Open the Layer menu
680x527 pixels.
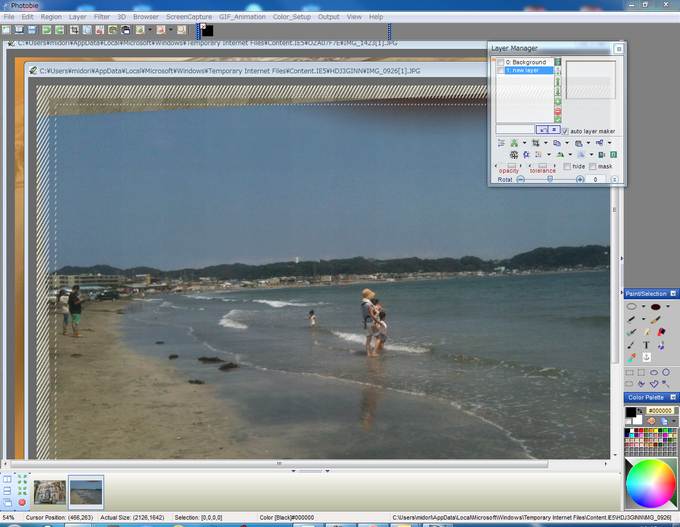click(x=78, y=17)
